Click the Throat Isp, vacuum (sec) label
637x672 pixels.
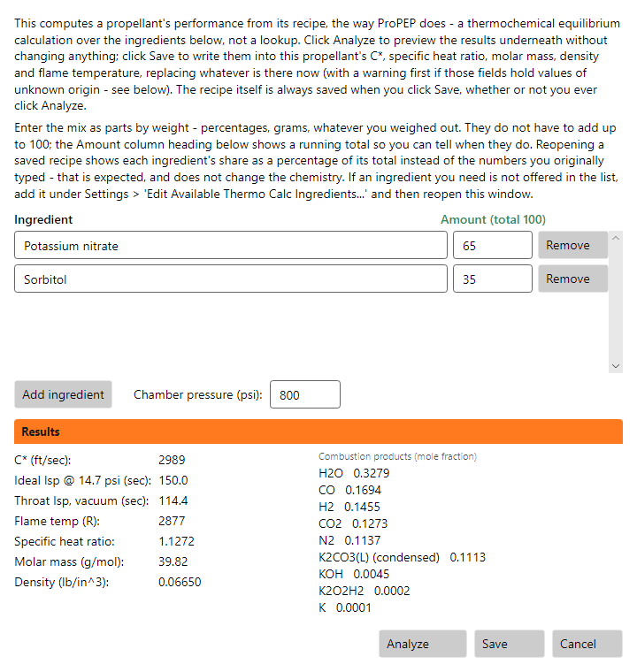point(81,500)
